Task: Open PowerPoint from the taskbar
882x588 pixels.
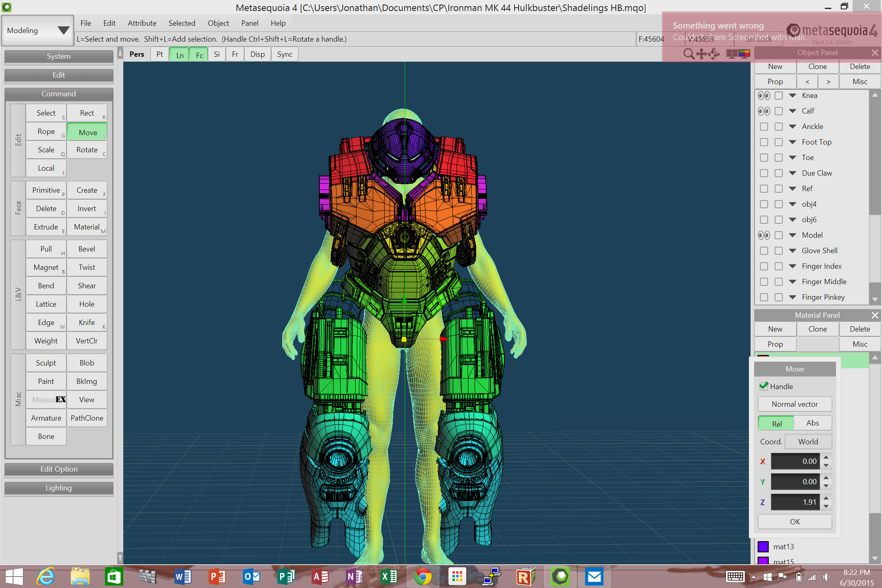Action: [217, 577]
